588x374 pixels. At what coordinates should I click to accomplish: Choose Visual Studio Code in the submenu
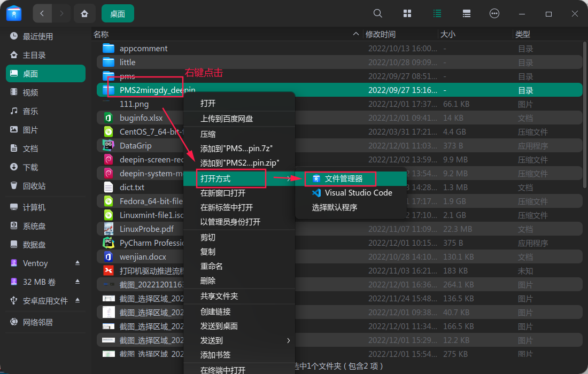pos(351,193)
